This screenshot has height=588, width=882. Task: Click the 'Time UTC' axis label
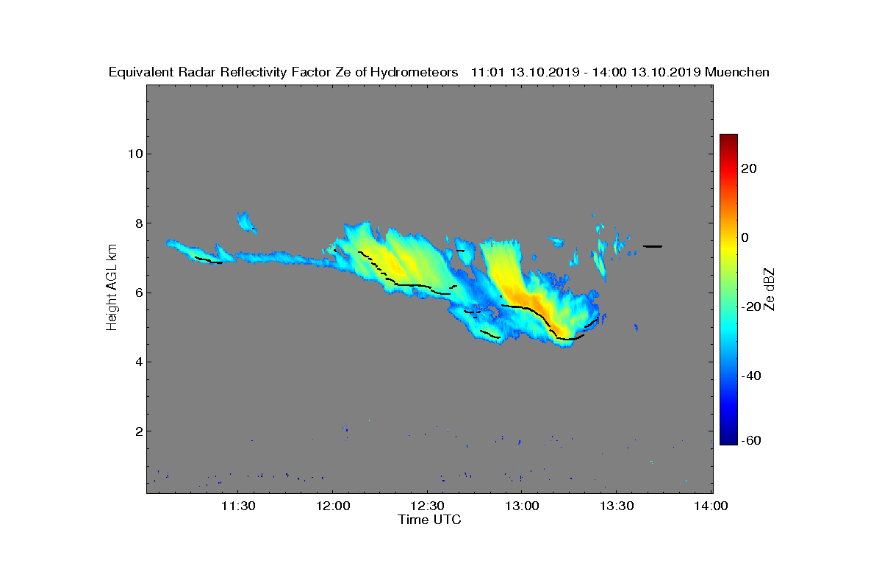click(x=429, y=520)
